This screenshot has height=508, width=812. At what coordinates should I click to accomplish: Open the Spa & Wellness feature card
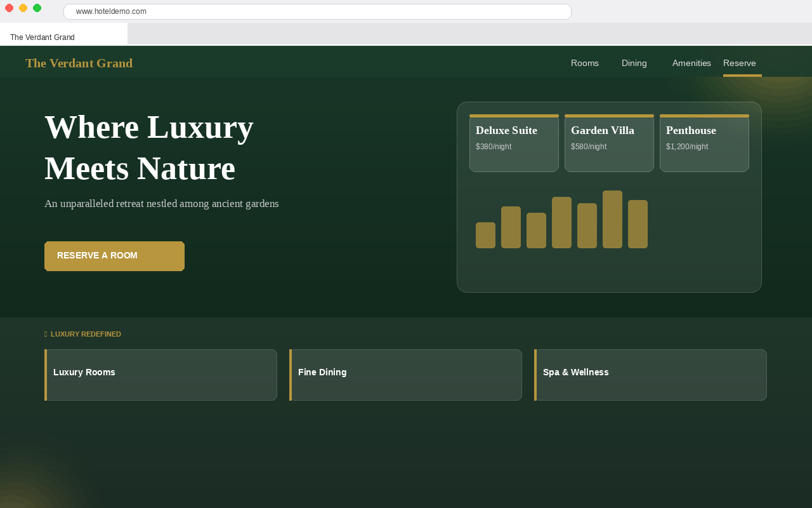[x=650, y=375]
